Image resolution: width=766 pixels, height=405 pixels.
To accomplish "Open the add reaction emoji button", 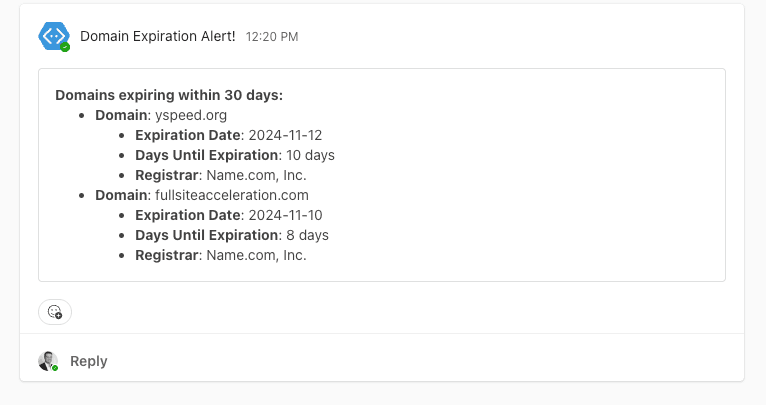I will coord(55,312).
